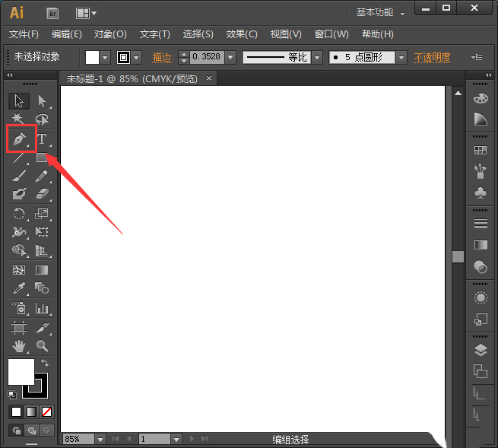The image size is (498, 448).
Task: Open the arrange documents dropdown
Action: click(86, 14)
